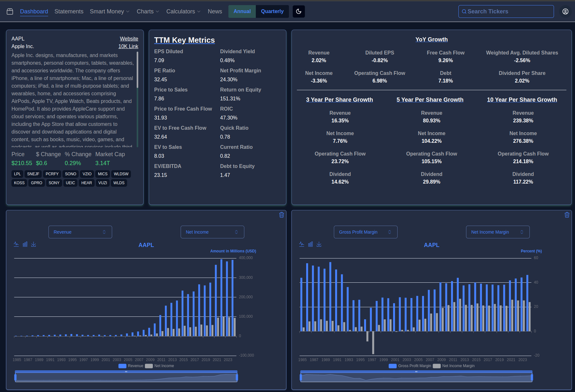The width and height of the screenshot is (575, 392).
Task: Download the Gross Profit Margin chart
Action: tap(319, 244)
